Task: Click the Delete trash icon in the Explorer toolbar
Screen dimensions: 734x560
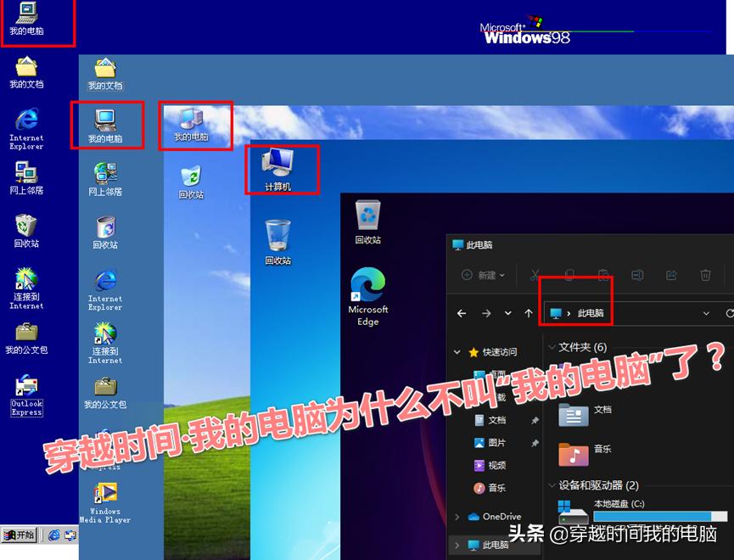Action: (704, 274)
